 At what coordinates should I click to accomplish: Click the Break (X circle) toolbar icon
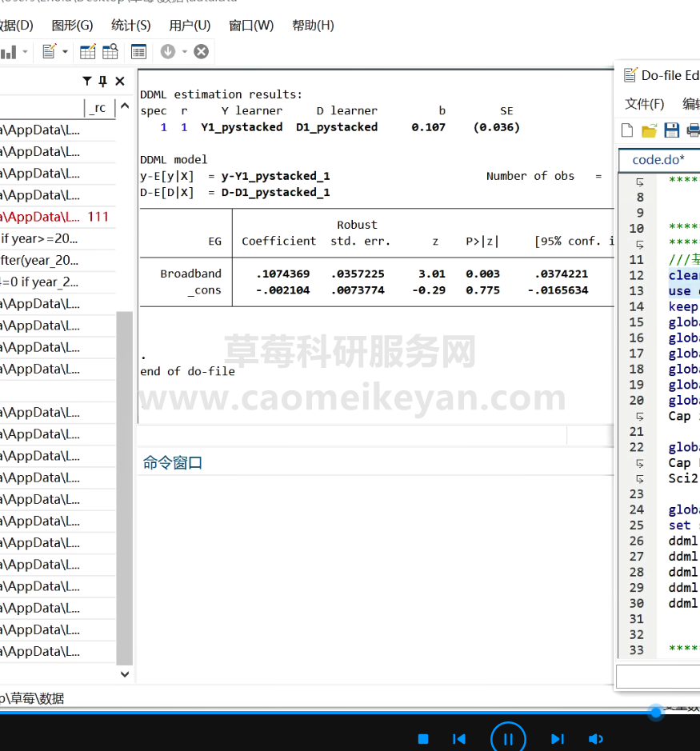pyautogui.click(x=202, y=51)
